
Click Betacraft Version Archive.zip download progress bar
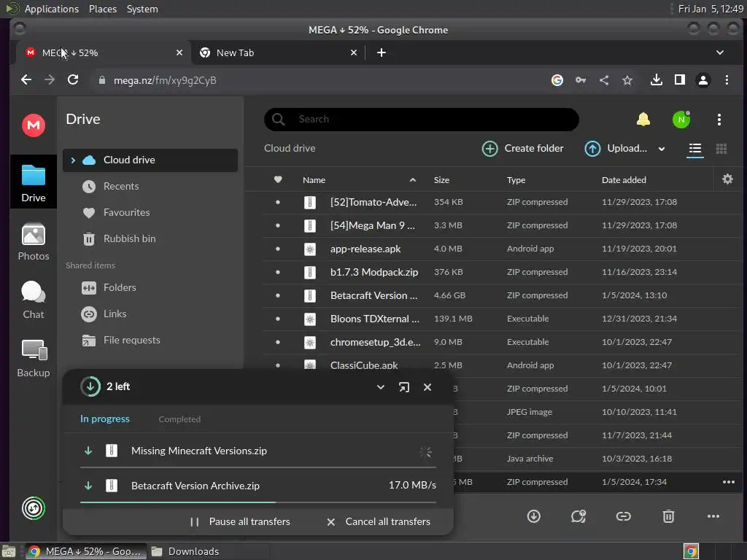[258, 502]
